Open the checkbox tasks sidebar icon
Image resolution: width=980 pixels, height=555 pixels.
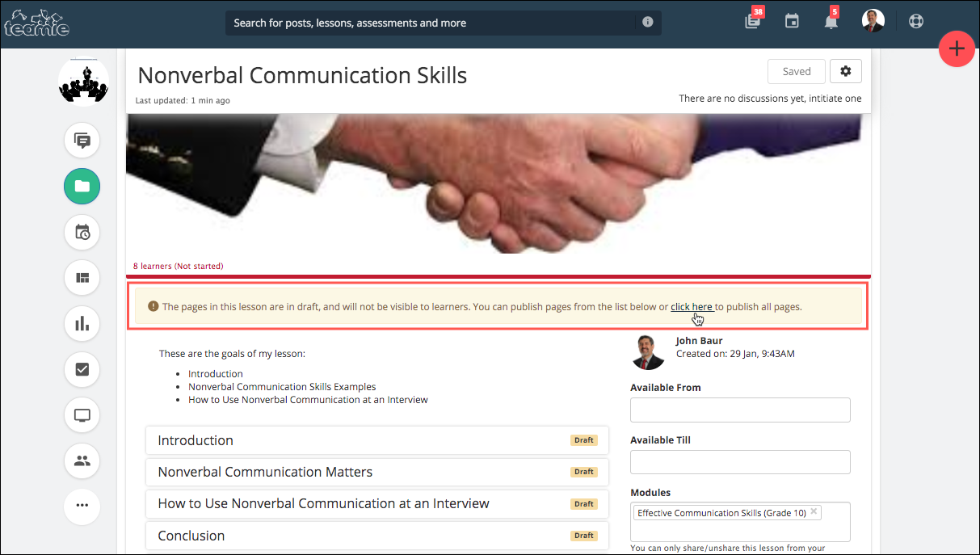pyautogui.click(x=82, y=370)
